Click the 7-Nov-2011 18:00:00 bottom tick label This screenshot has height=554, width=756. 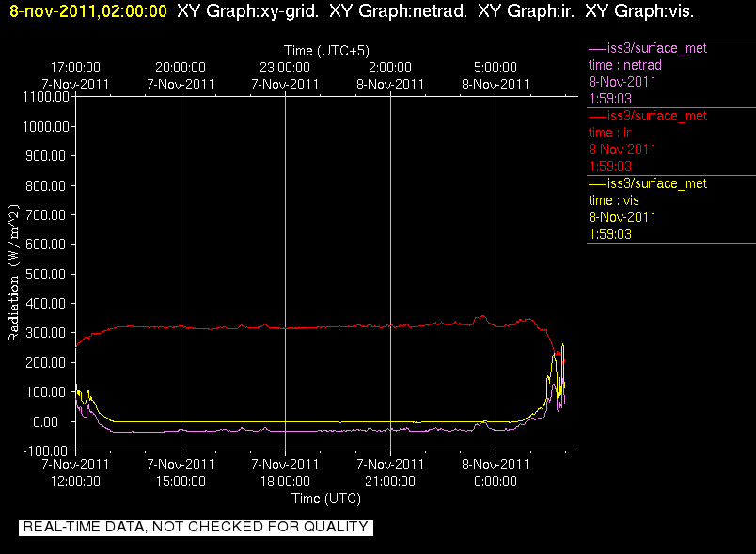(285, 473)
